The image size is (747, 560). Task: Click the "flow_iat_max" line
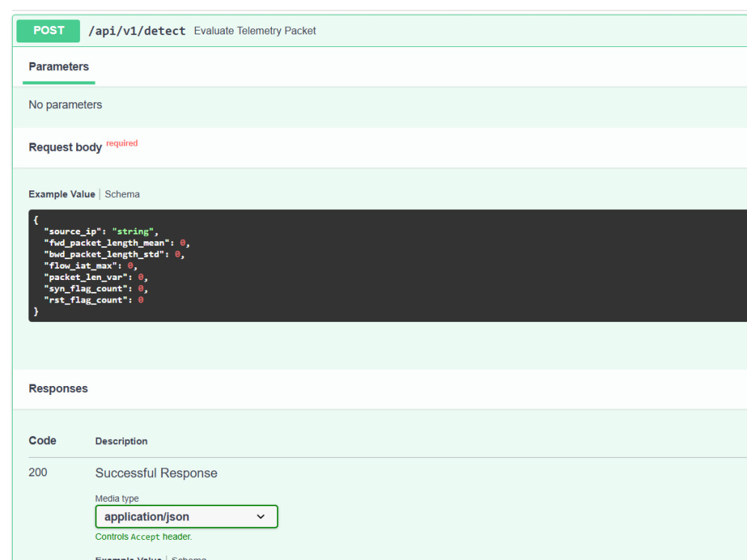tap(90, 266)
